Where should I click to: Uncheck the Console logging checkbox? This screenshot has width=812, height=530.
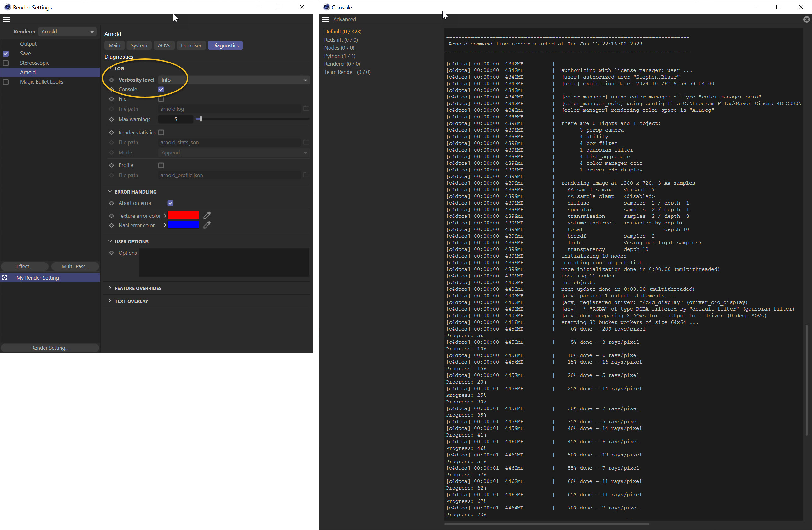point(161,89)
